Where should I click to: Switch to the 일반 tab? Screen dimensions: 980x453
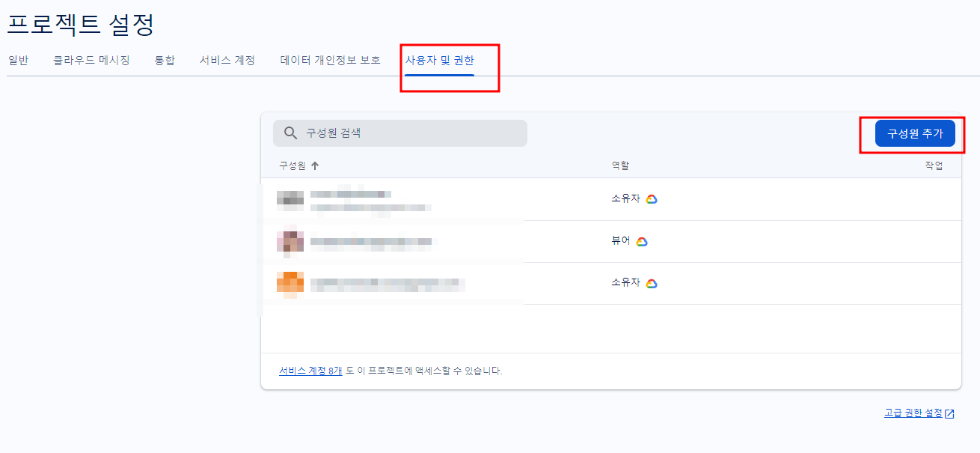click(19, 61)
